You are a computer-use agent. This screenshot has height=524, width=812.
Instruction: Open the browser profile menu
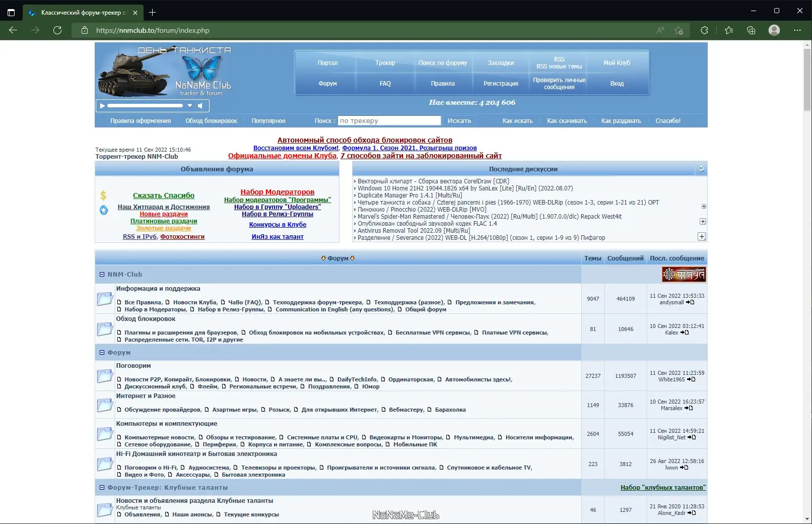tap(774, 30)
